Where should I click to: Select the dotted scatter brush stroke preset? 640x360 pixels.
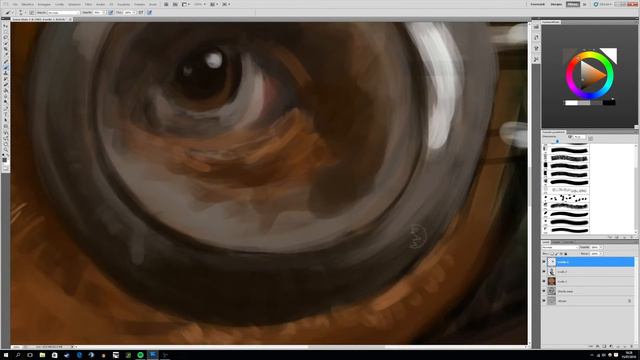(x=569, y=198)
